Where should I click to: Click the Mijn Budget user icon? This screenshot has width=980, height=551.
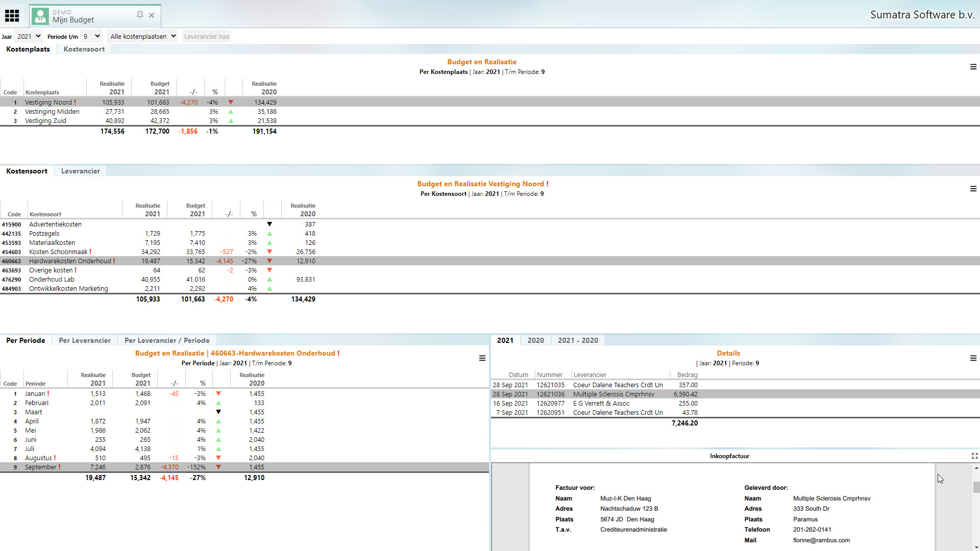[40, 16]
